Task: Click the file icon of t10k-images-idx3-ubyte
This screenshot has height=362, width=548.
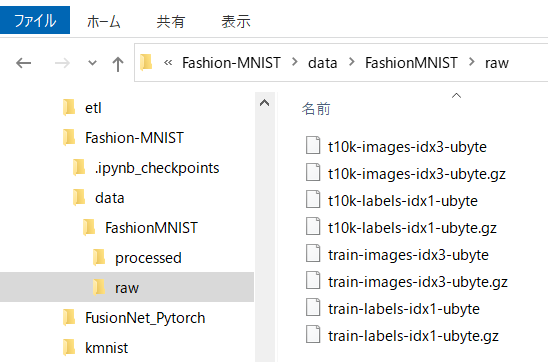Action: coord(313,145)
